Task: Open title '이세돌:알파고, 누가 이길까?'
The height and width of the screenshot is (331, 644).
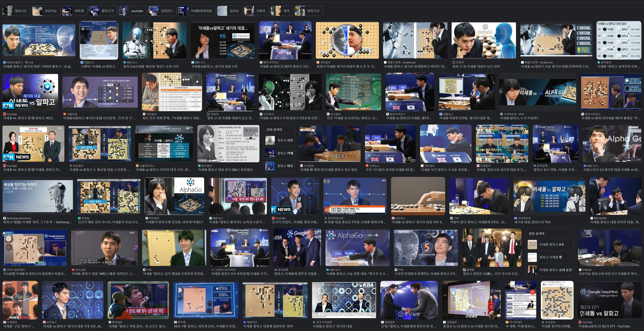Action: (519, 118)
